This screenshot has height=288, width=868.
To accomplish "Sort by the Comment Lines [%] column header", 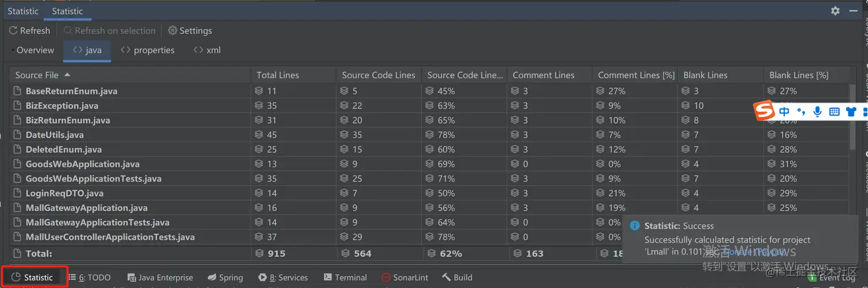I will pyautogui.click(x=635, y=75).
